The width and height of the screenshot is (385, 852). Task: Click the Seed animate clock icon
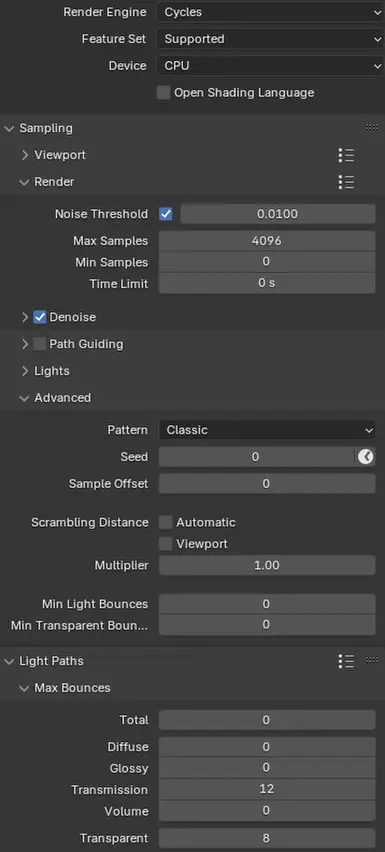click(x=365, y=457)
